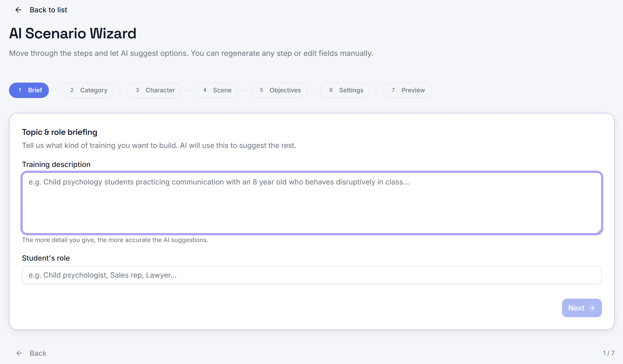Image resolution: width=623 pixels, height=364 pixels.
Task: Open the Back to list link
Action: click(48, 10)
